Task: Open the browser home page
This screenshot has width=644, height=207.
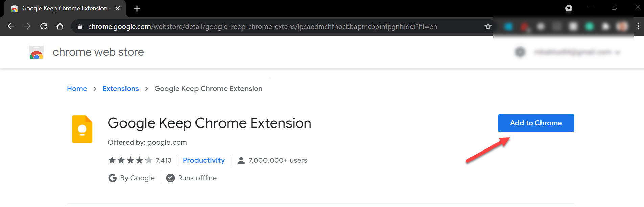Action: (x=60, y=26)
